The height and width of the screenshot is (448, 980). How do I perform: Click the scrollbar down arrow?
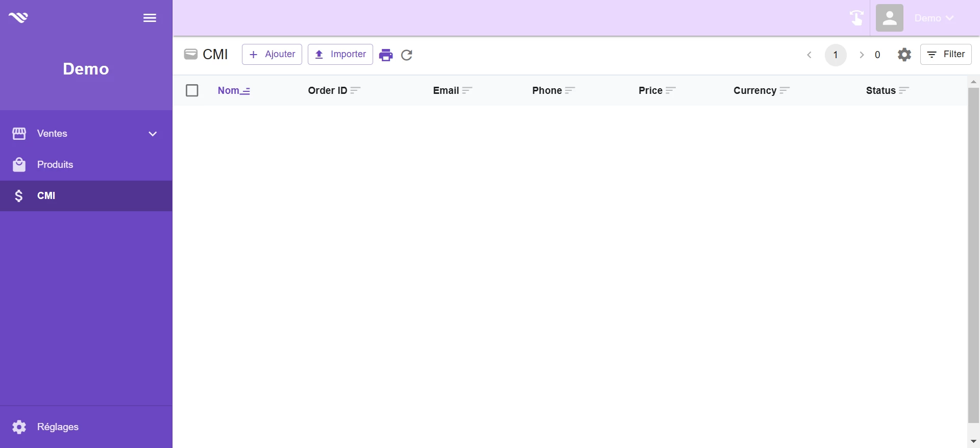973,441
